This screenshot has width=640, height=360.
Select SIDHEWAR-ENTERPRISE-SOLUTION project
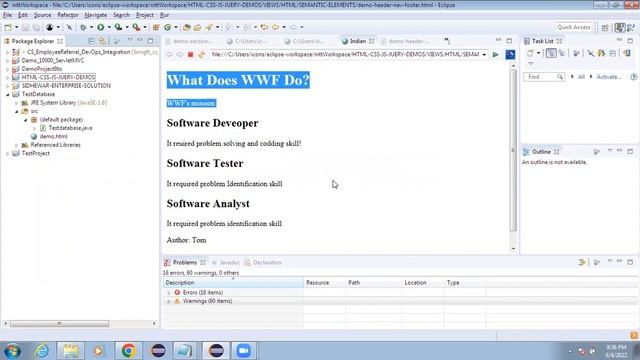66,86
